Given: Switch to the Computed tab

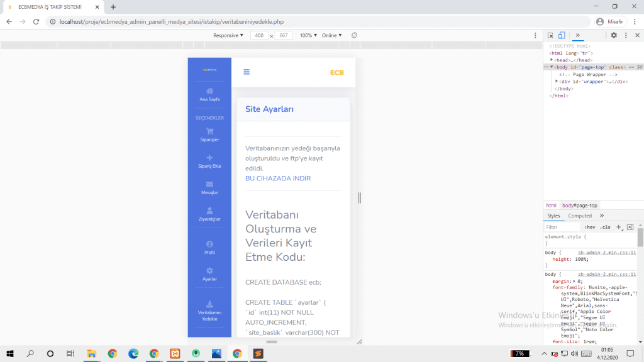Looking at the screenshot, I should [x=580, y=216].
